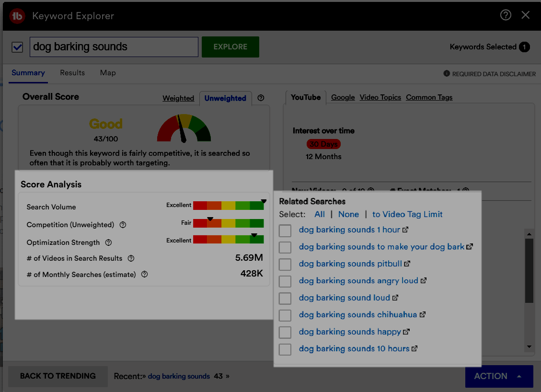Click the EXPLORE button
The image size is (541, 392).
pyautogui.click(x=230, y=47)
